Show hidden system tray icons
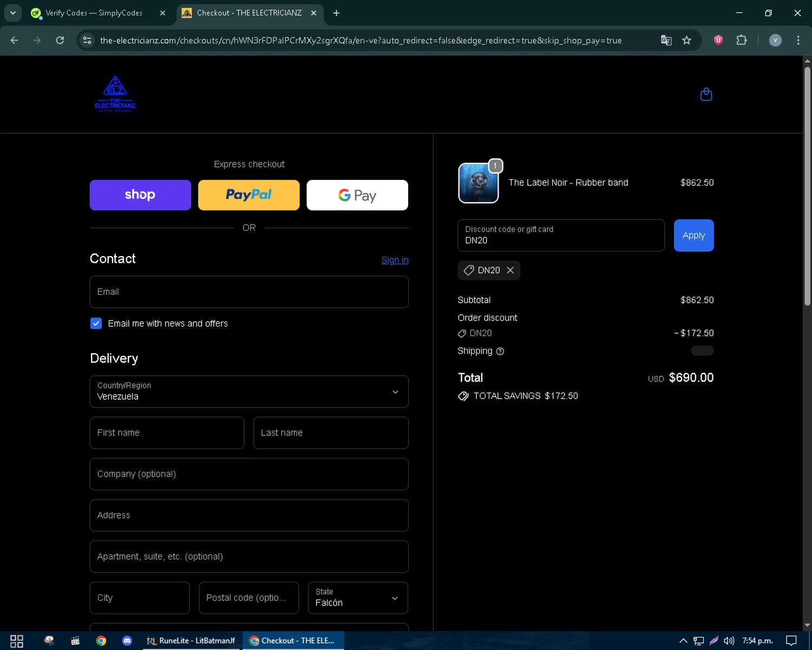This screenshot has height=650, width=812. point(683,641)
